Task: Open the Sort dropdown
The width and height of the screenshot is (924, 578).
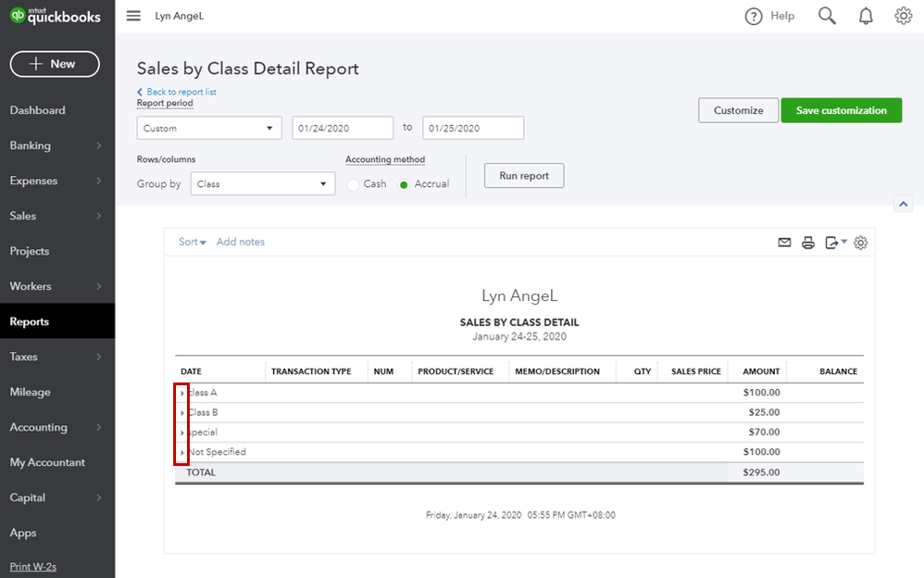Action: [192, 242]
